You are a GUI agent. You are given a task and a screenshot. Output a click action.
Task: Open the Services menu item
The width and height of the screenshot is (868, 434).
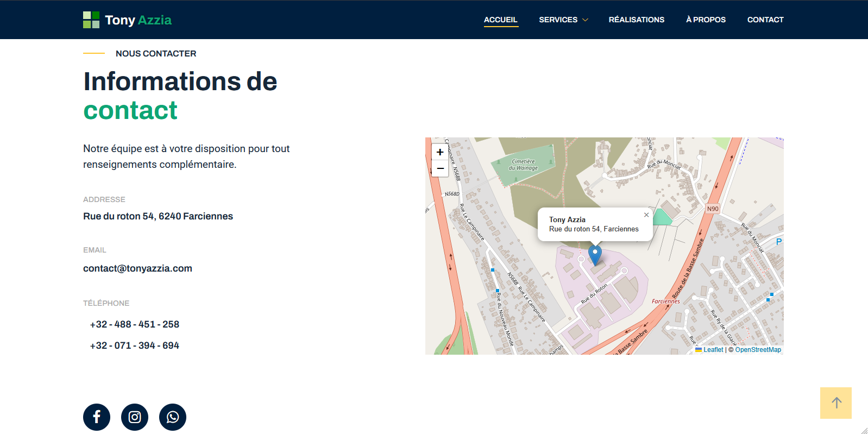[558, 20]
